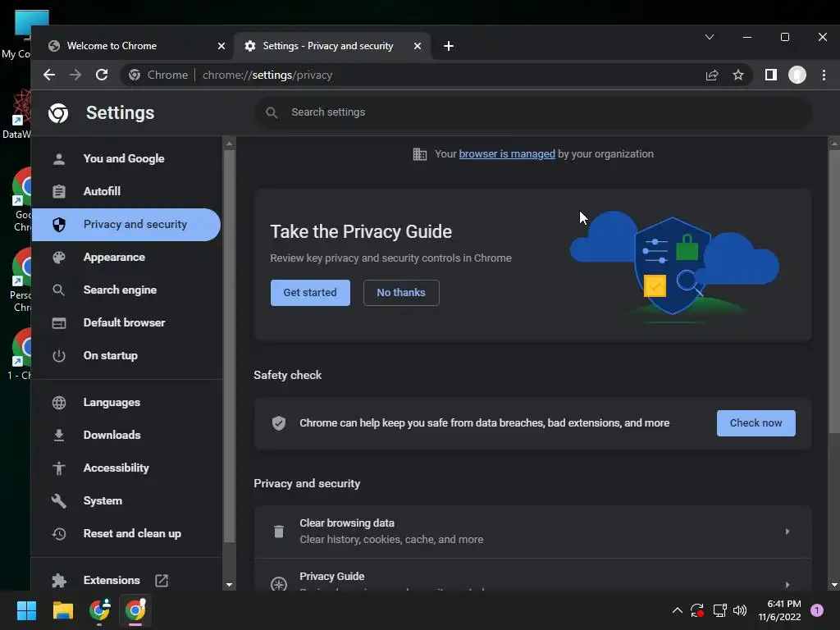Image resolution: width=840 pixels, height=630 pixels.
Task: Open the profile avatar menu
Action: pos(797,75)
